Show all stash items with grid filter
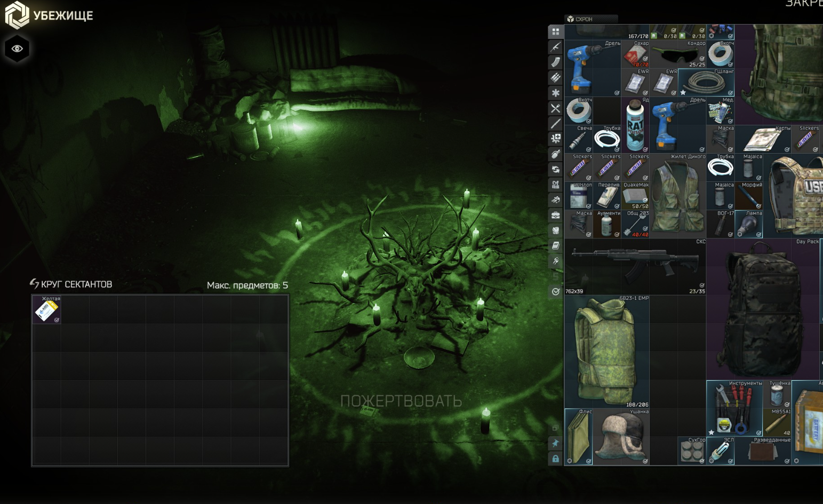Viewport: 823px width, 504px height. (556, 32)
